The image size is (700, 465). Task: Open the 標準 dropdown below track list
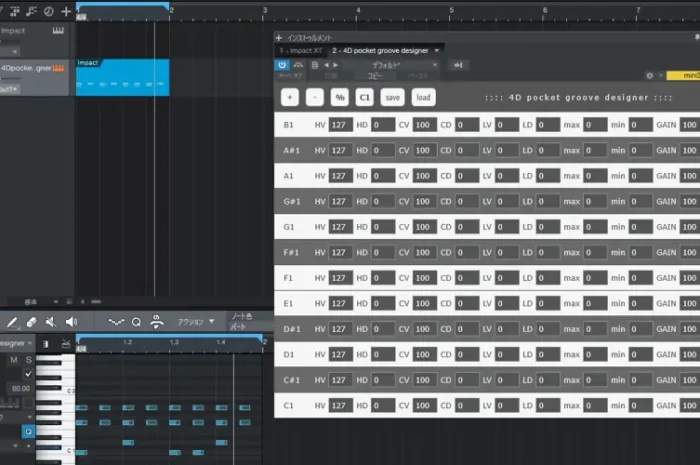point(40,302)
